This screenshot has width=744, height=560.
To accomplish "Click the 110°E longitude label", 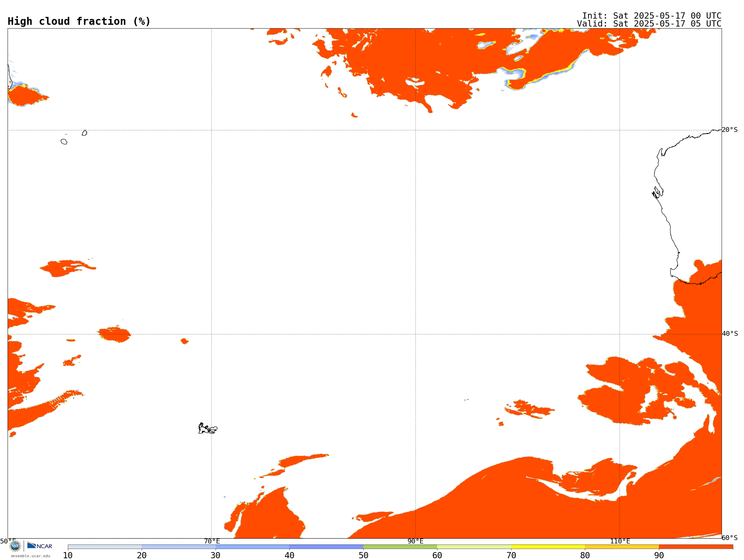I will pyautogui.click(x=620, y=541).
